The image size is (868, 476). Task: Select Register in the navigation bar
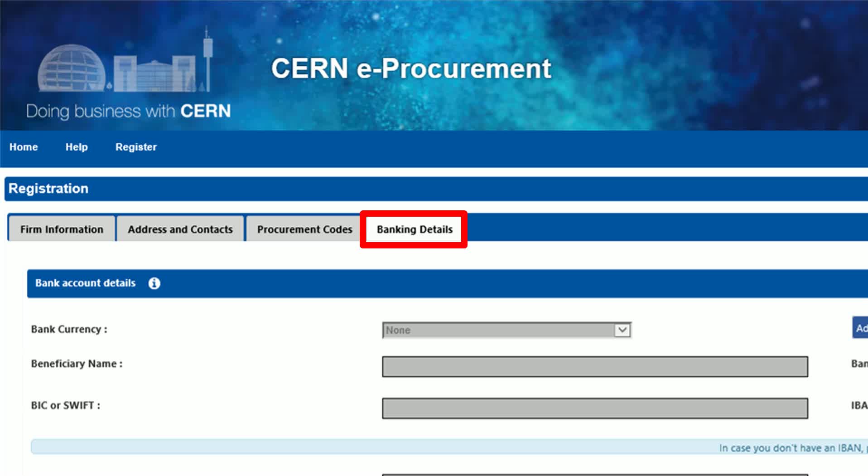(136, 147)
